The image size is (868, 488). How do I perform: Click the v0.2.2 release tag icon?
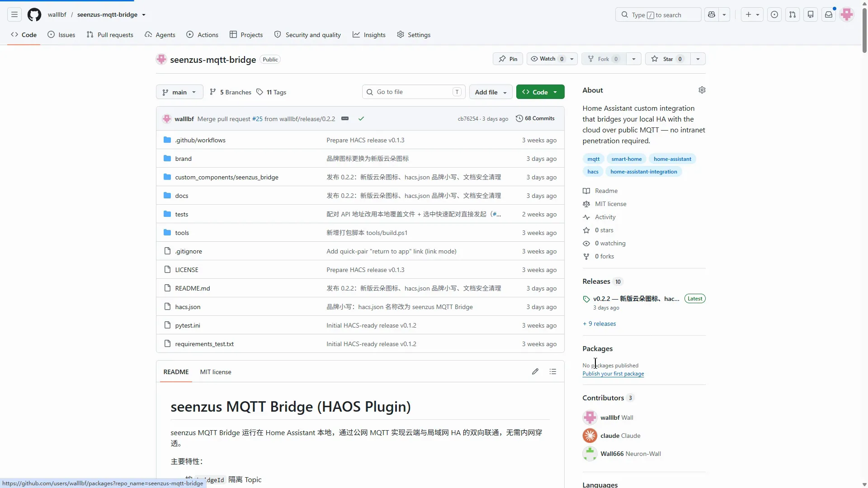pos(586,299)
